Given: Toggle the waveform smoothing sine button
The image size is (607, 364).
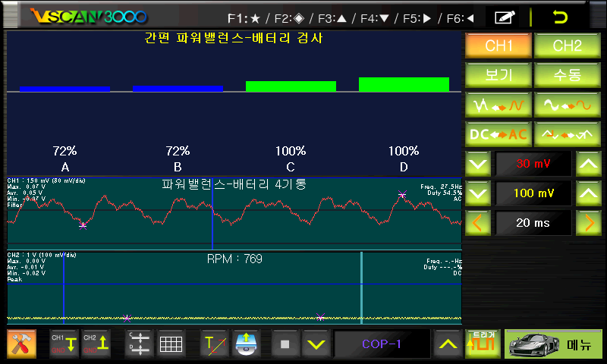Looking at the screenshot, I should 565,104.
